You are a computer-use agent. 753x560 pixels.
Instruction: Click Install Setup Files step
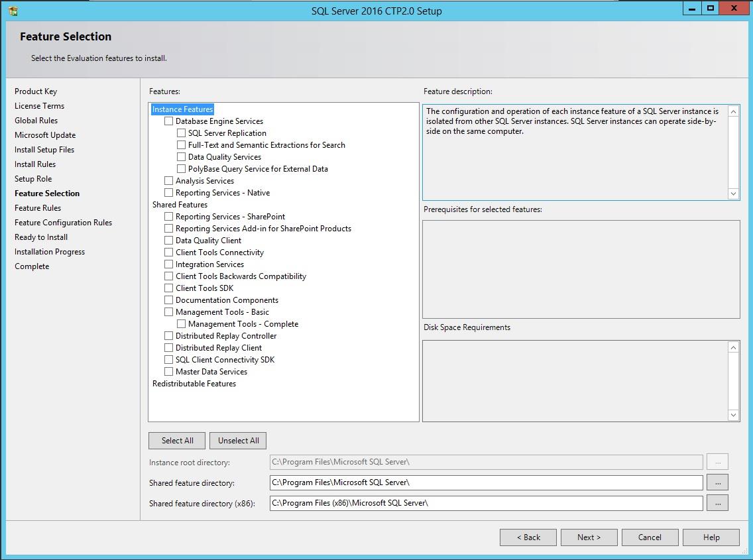click(x=44, y=150)
